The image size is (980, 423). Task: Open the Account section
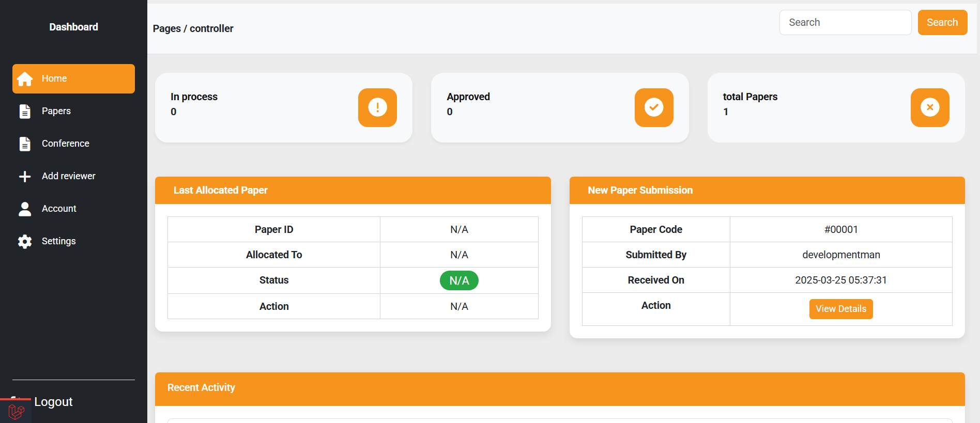pos(59,209)
